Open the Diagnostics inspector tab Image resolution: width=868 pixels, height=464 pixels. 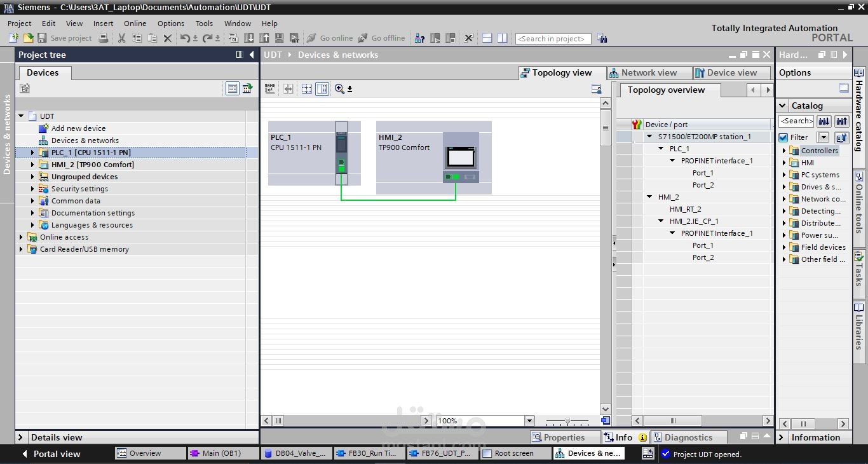[688, 437]
